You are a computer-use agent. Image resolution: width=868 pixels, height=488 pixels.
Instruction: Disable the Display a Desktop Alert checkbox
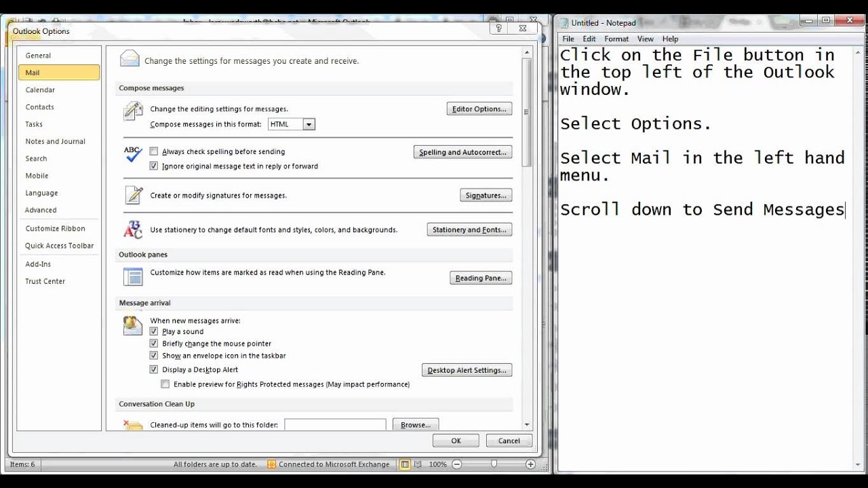point(154,370)
